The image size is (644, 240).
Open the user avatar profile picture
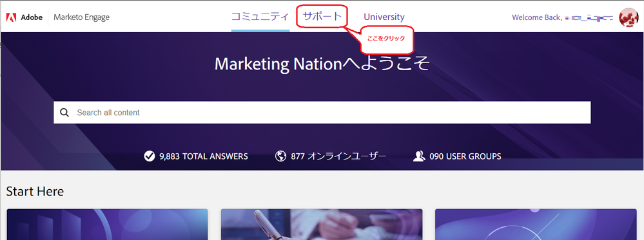[629, 17]
